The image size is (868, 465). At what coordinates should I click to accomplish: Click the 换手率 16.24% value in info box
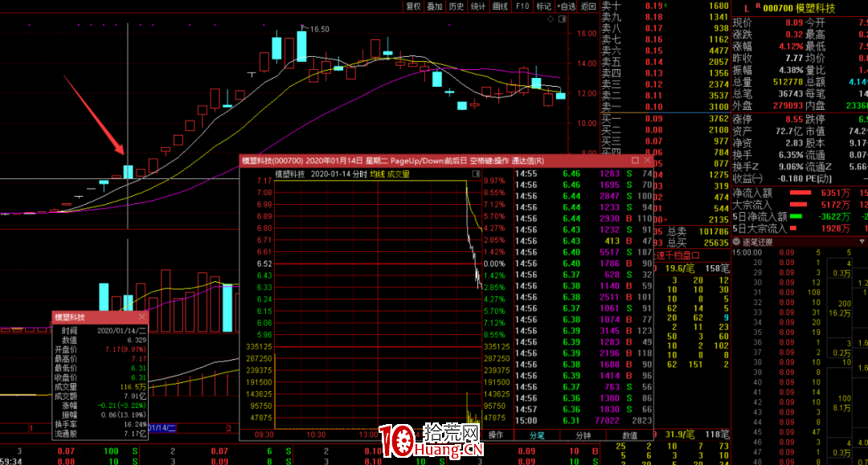tap(135, 425)
